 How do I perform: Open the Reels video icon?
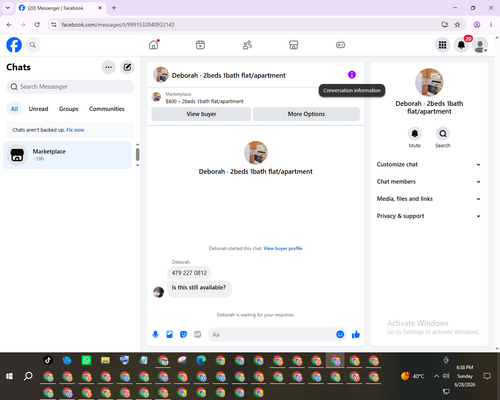point(200,45)
